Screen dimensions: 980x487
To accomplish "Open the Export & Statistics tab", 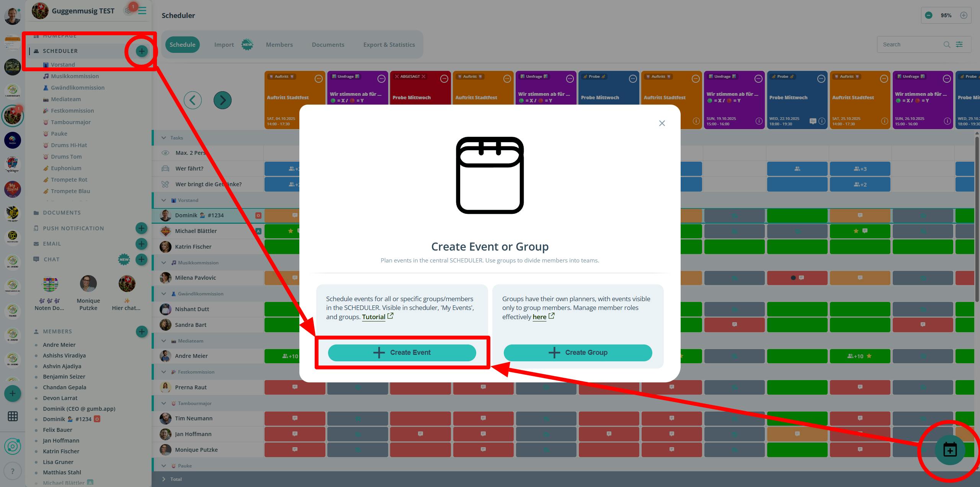I will point(389,44).
